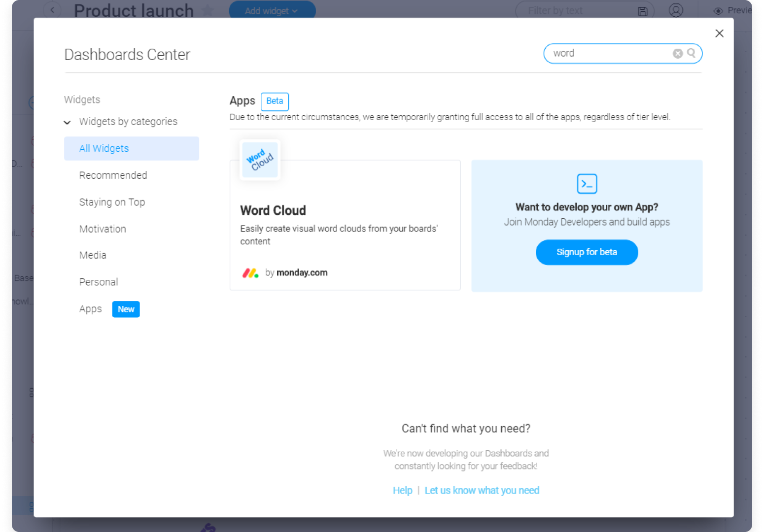This screenshot has width=764, height=532.
Task: Click the Beta badge next to Apps
Action: [x=275, y=101]
